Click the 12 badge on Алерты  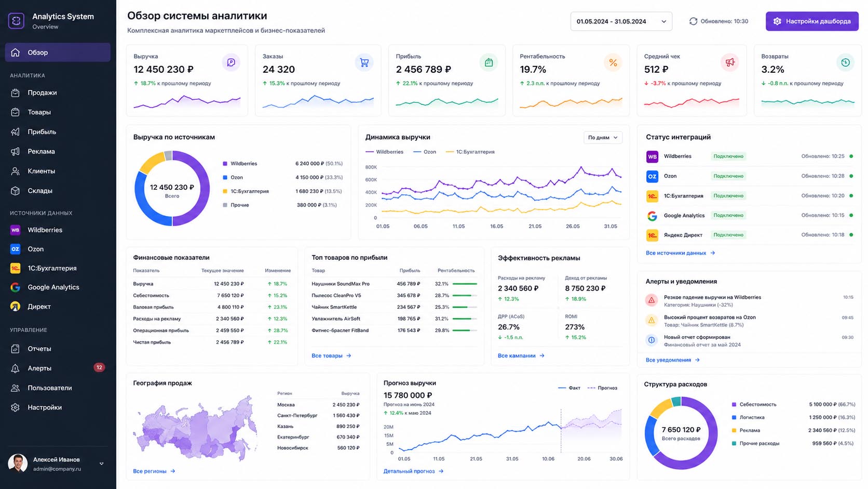point(99,367)
